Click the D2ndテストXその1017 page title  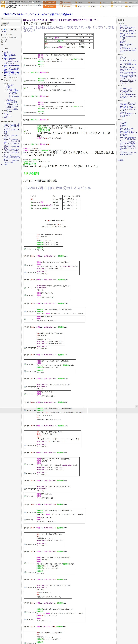(61, 20)
